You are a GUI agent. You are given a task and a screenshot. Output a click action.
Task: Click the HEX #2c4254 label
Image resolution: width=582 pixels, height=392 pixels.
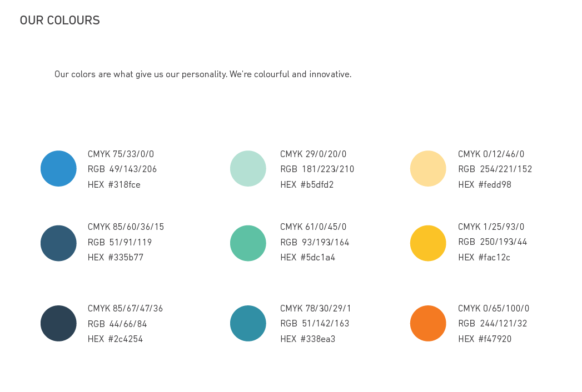[115, 339]
